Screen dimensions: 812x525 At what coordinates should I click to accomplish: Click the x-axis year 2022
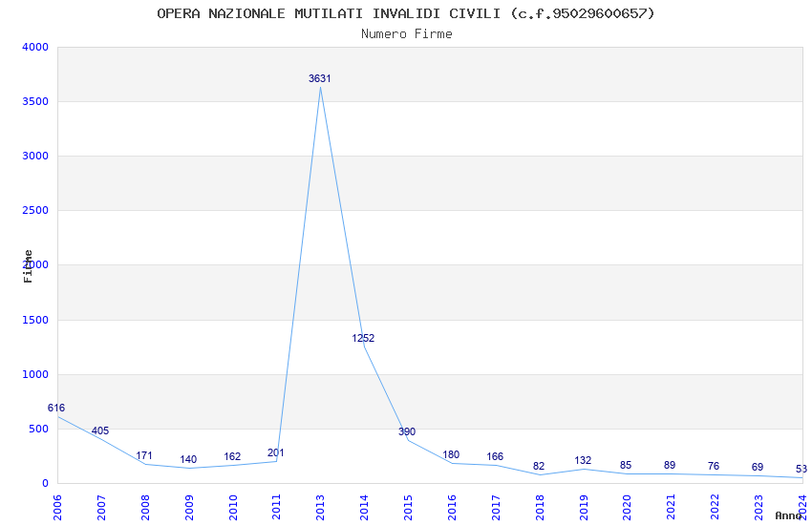[x=716, y=508]
